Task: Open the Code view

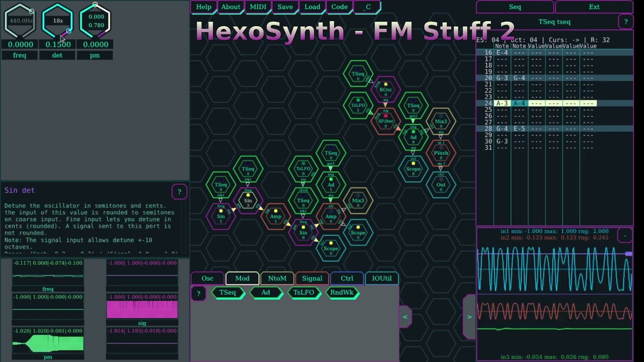Action: 340,7
